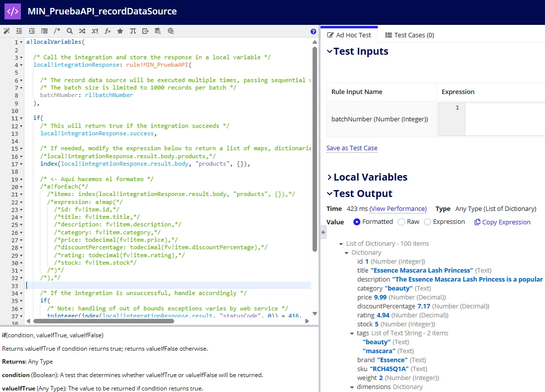Switch to the Test Cases (0) tab
The height and width of the screenshot is (392, 545).
[410, 35]
